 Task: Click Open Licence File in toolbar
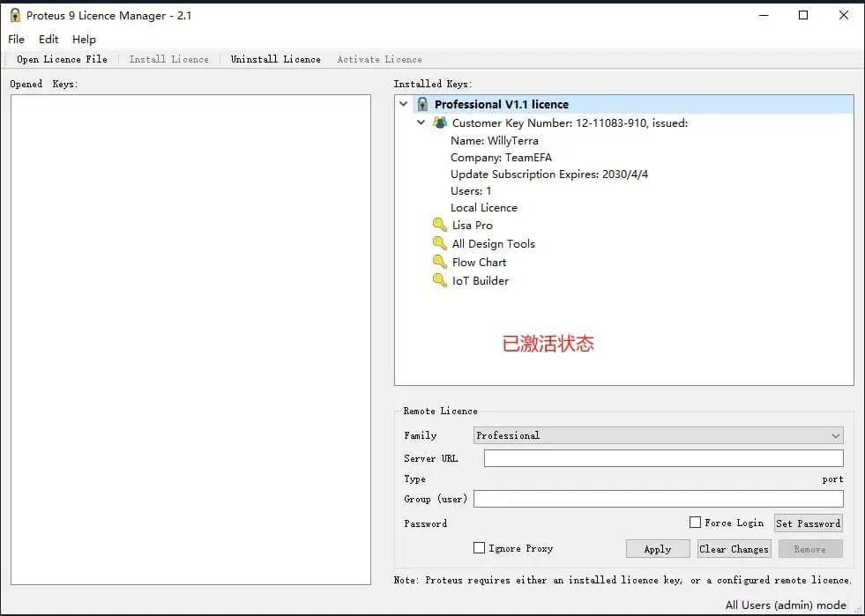(x=62, y=59)
